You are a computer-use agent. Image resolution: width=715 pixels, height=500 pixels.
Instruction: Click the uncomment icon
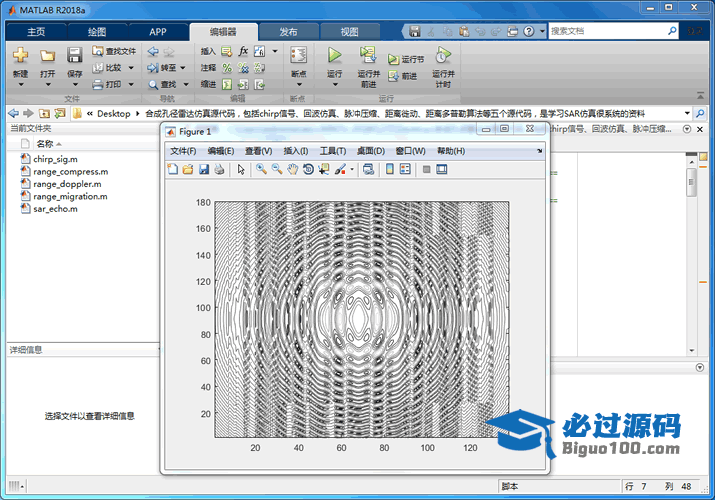[243, 68]
